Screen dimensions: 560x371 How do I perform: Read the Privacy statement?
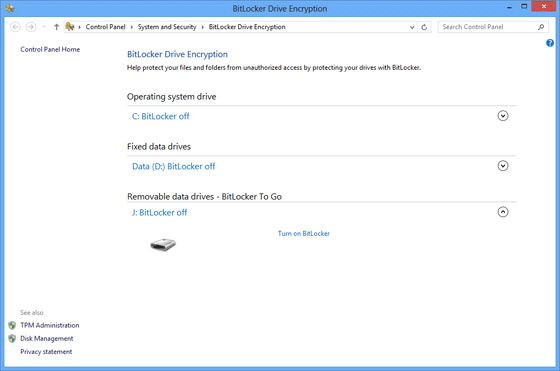coord(46,352)
